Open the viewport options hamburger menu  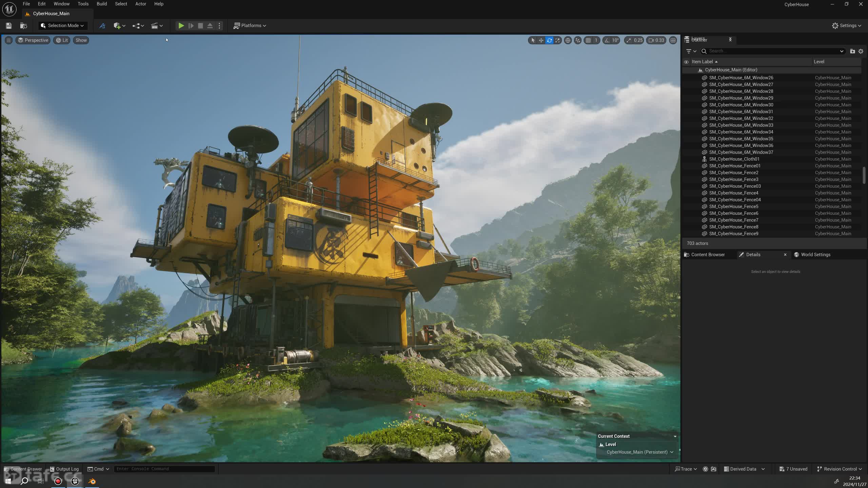8,40
